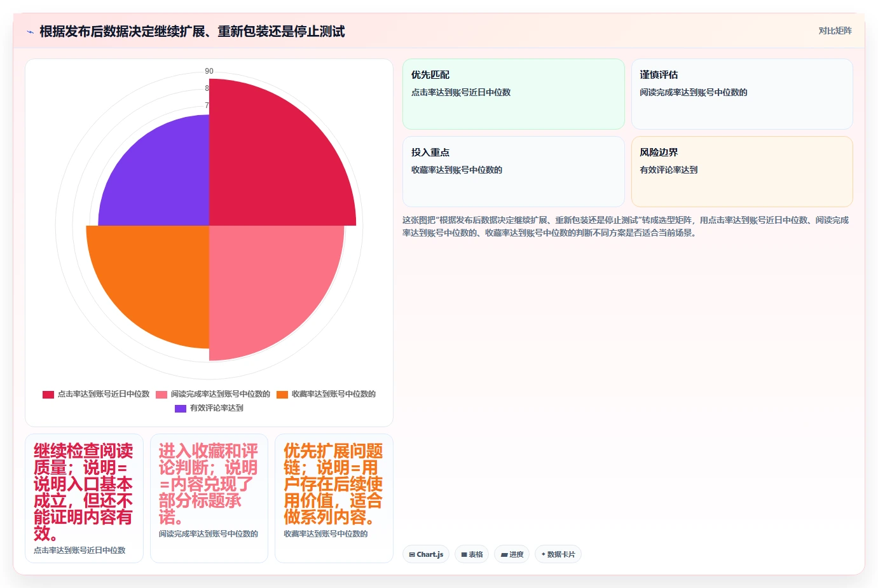Click the 数据卡片 tag chip
Image resolution: width=878 pixels, height=588 pixels.
(x=558, y=554)
